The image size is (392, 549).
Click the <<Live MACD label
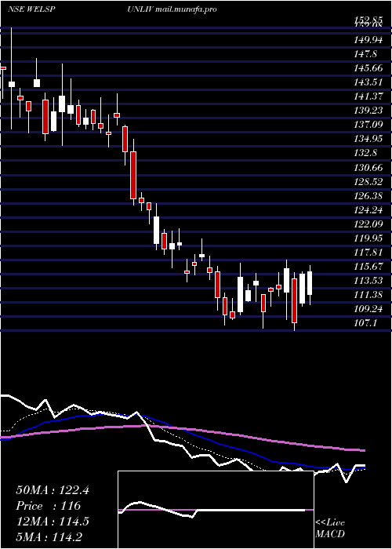click(x=330, y=529)
